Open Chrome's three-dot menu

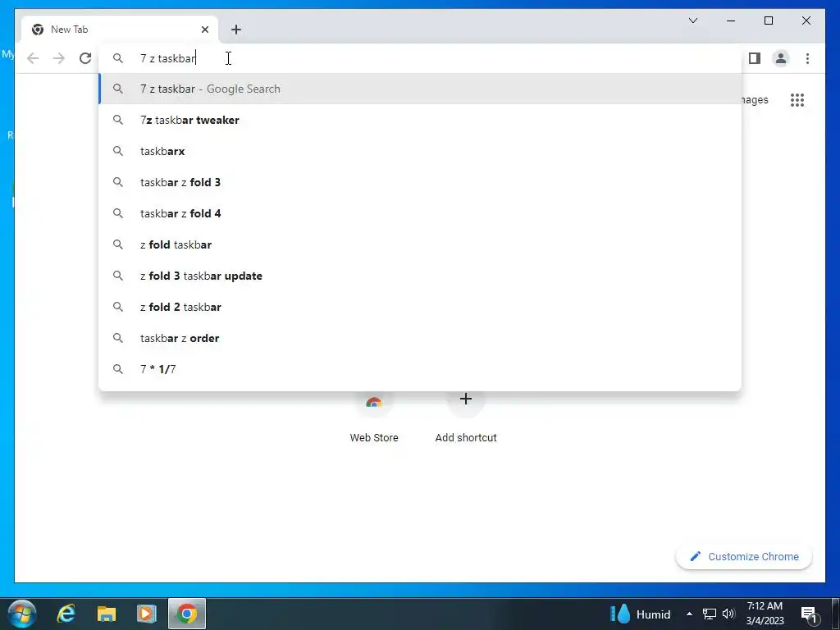pyautogui.click(x=807, y=58)
